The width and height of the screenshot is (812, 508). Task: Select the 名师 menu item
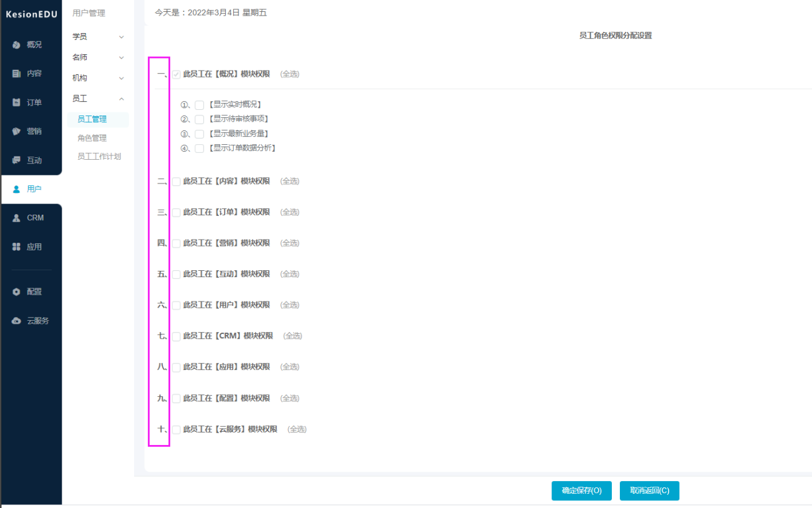pos(80,57)
